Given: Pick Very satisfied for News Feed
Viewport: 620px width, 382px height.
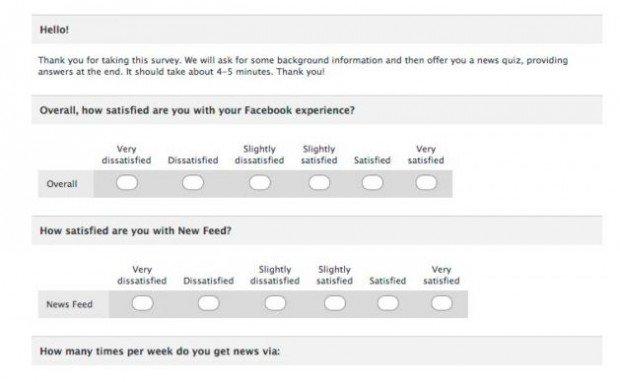Looking at the screenshot, I should point(442,303).
